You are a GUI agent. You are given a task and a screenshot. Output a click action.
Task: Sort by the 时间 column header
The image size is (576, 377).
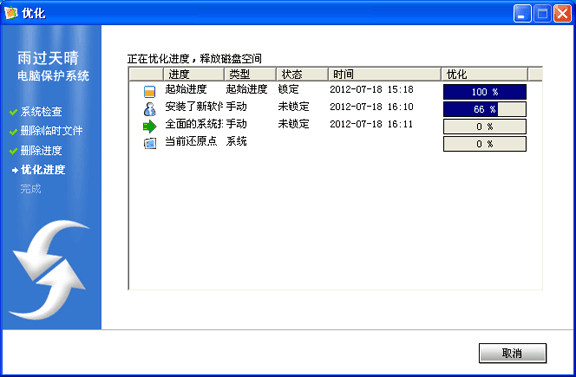384,74
